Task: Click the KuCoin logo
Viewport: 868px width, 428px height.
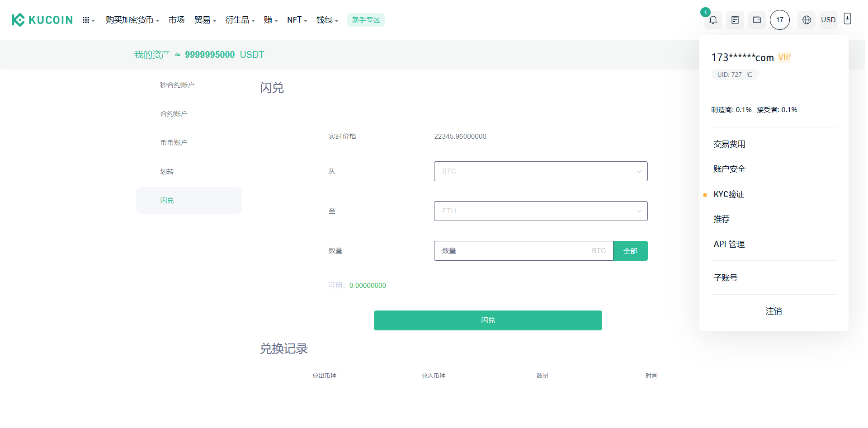Action: tap(42, 20)
